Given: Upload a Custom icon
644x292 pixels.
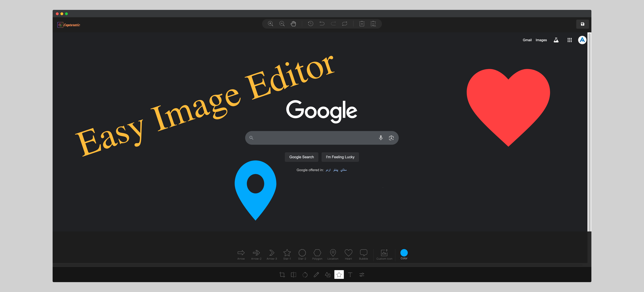Looking at the screenshot, I should [384, 254].
